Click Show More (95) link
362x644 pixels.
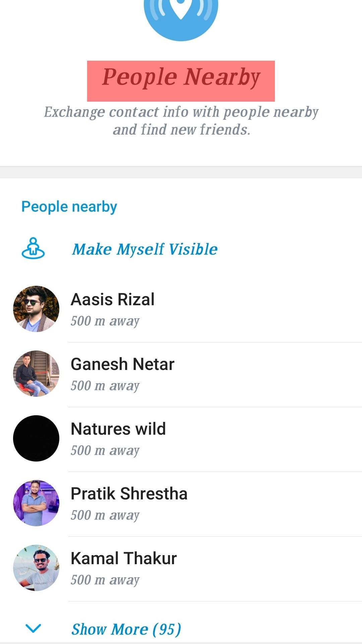pyautogui.click(x=126, y=629)
